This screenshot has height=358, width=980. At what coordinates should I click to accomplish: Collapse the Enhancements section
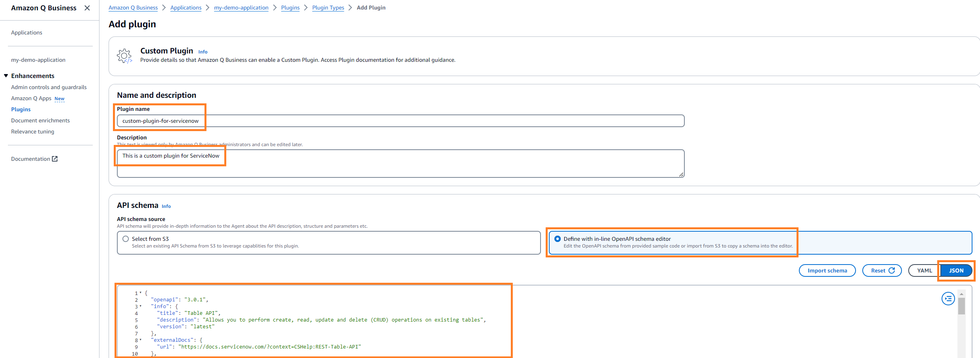pyautogui.click(x=6, y=75)
